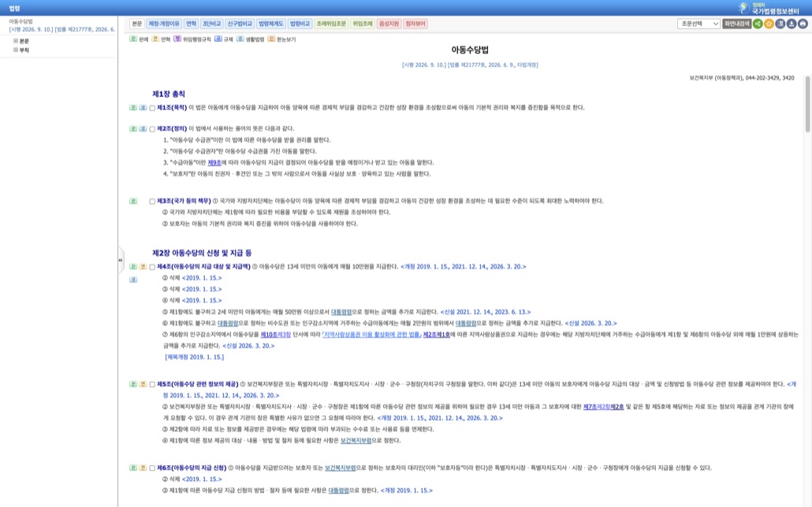The image size is (812, 507).
Task: Click green 판례 icon beside 제5조
Action: pyautogui.click(x=133, y=384)
